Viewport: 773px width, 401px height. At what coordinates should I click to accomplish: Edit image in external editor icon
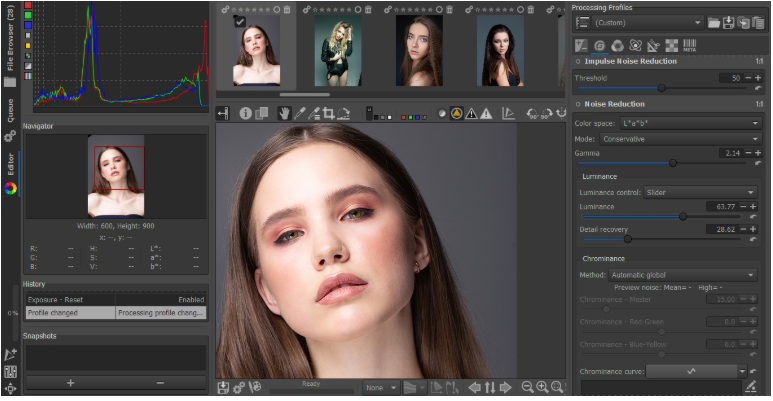coord(254,387)
